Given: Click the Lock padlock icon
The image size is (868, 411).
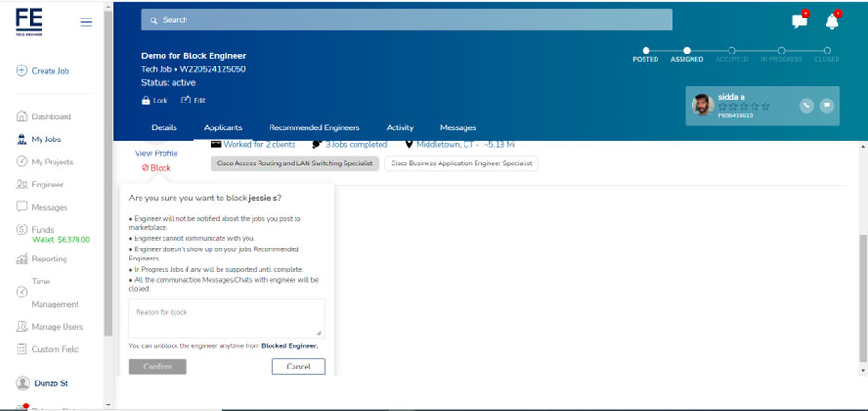Looking at the screenshot, I should pos(146,101).
